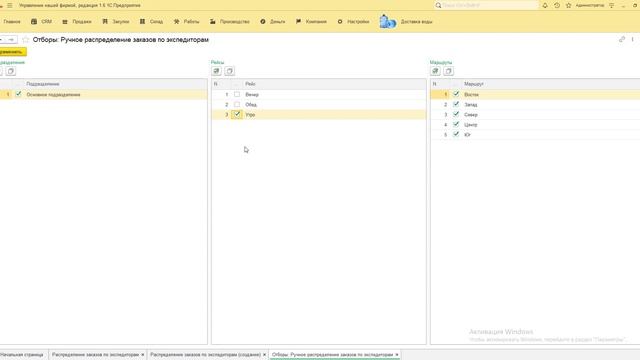Click the Продажи section icon
The width and height of the screenshot is (640, 360).
point(65,21)
